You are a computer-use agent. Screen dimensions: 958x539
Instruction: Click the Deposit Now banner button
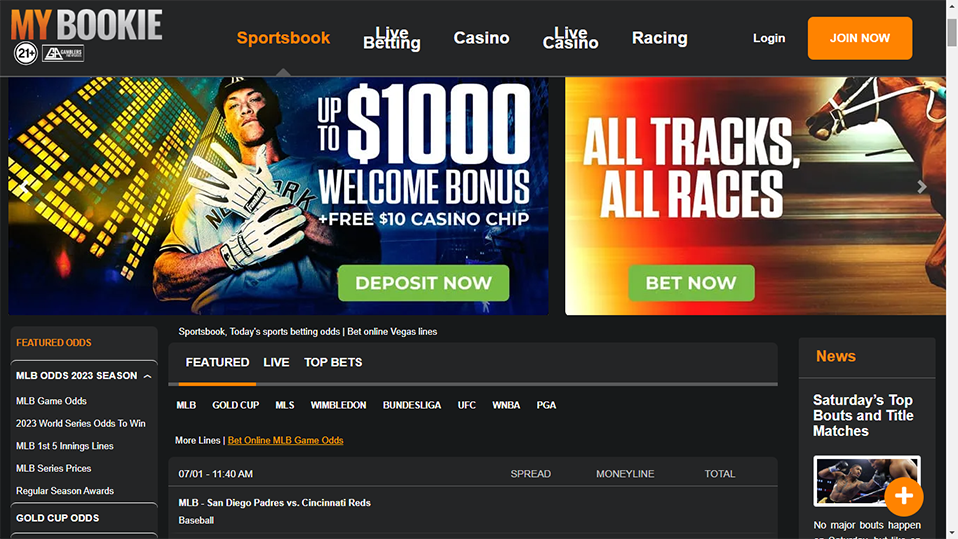click(423, 283)
